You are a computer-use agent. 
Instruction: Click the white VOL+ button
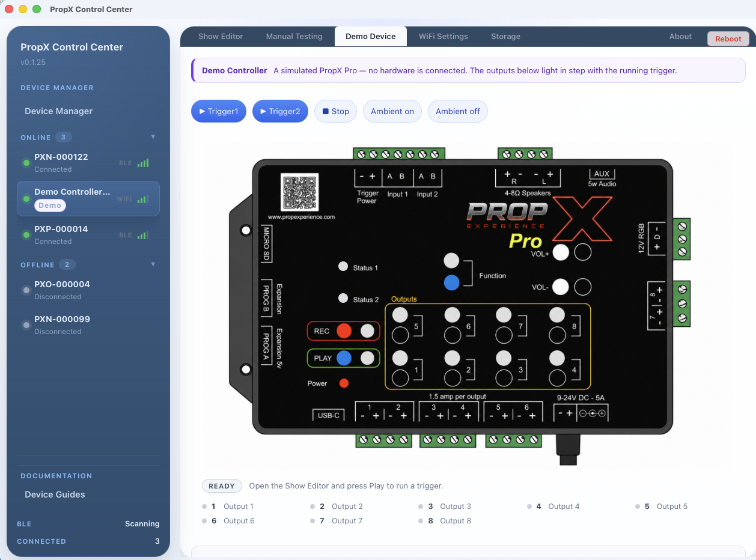[561, 252]
